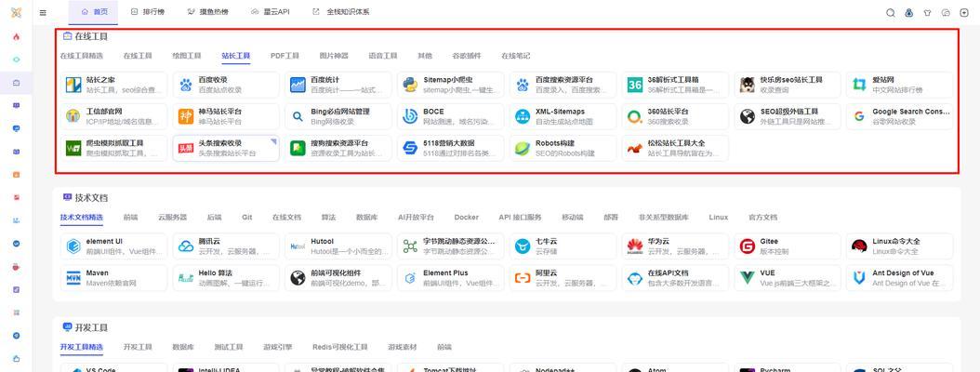This screenshot has width=980, height=372.
Task: Click the 360站长平台 ring icon
Action: pyautogui.click(x=635, y=116)
